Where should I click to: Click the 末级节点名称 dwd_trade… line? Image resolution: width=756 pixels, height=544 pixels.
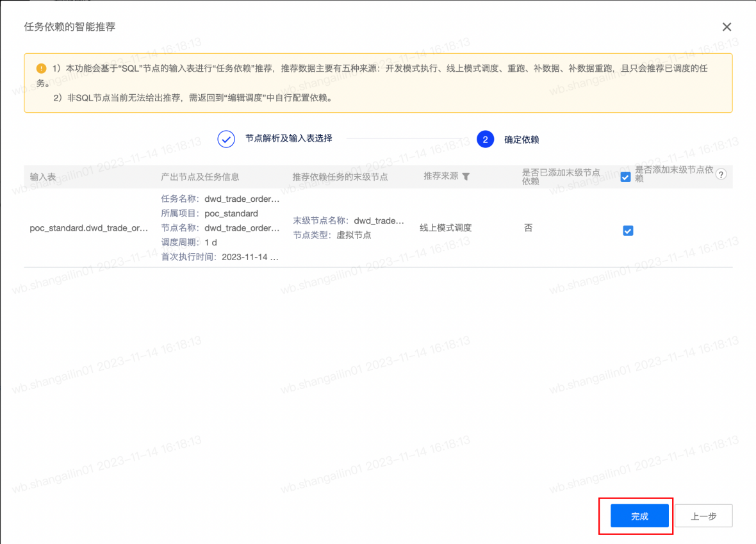point(349,220)
